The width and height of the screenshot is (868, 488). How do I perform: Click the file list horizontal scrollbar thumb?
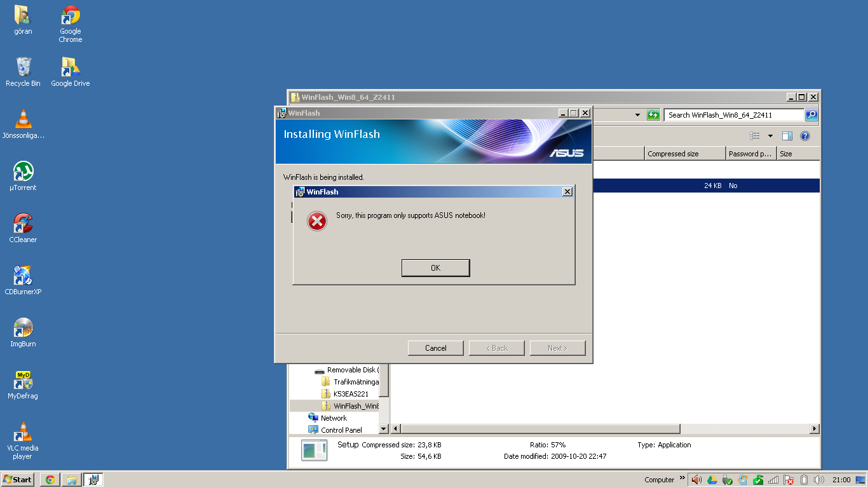tap(540, 429)
